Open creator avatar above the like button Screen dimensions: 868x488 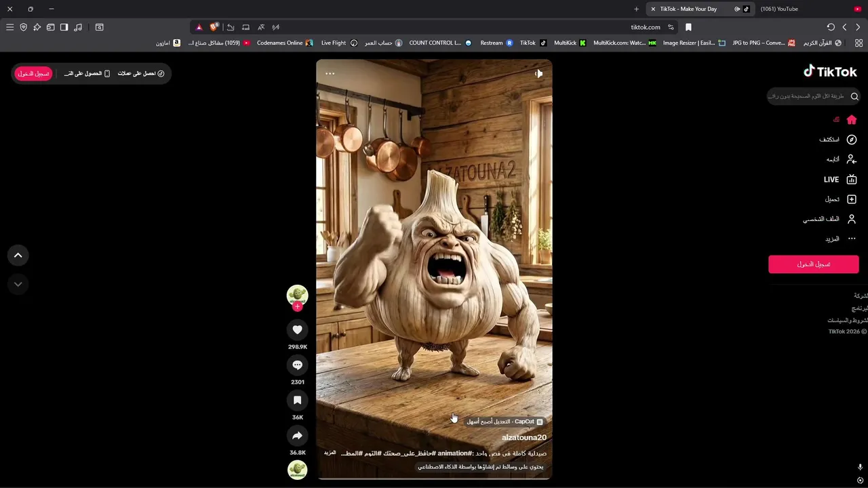[x=297, y=296]
